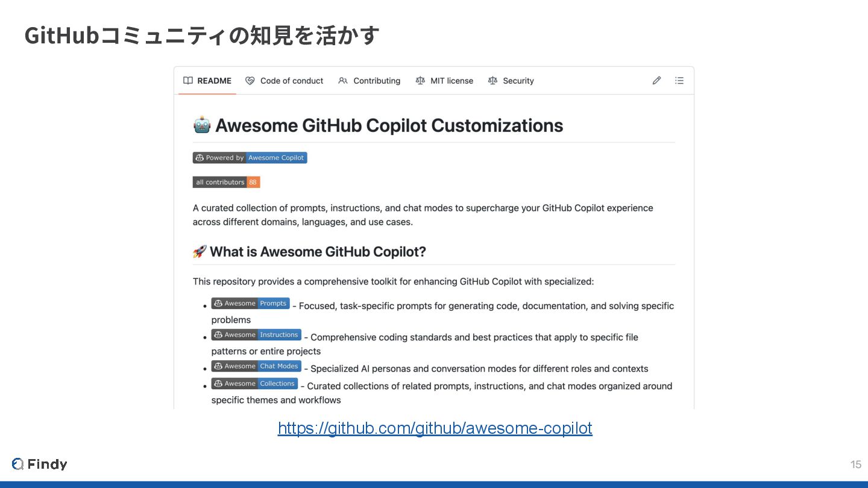The image size is (868, 488).
Task: Click the scale icon beside MIT license
Action: (x=420, y=81)
